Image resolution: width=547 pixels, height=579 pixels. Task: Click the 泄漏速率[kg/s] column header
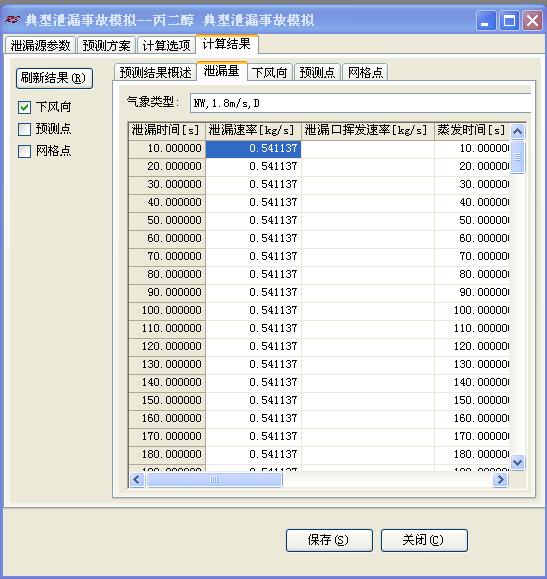coord(253,131)
